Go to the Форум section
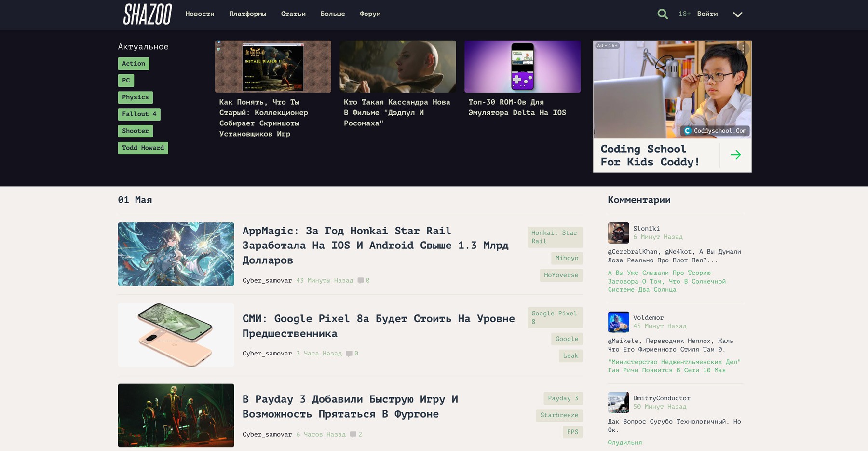868x451 pixels. coord(370,14)
